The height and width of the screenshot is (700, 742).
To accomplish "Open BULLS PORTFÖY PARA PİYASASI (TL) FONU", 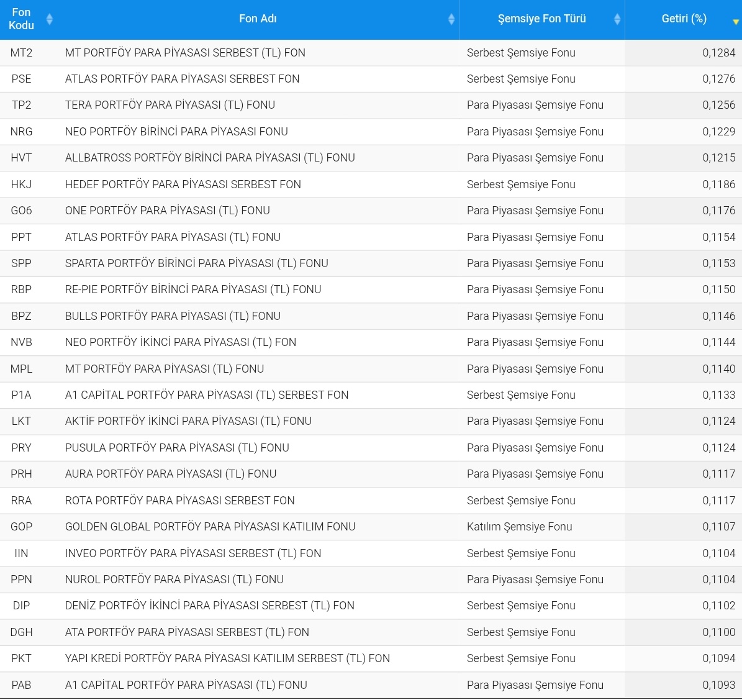I will coord(173,316).
